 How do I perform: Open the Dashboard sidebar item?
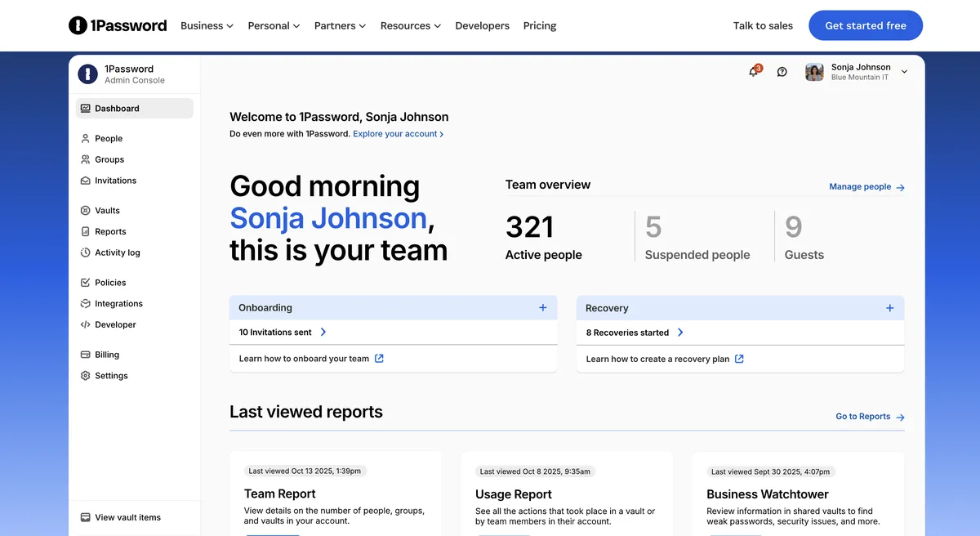134,109
